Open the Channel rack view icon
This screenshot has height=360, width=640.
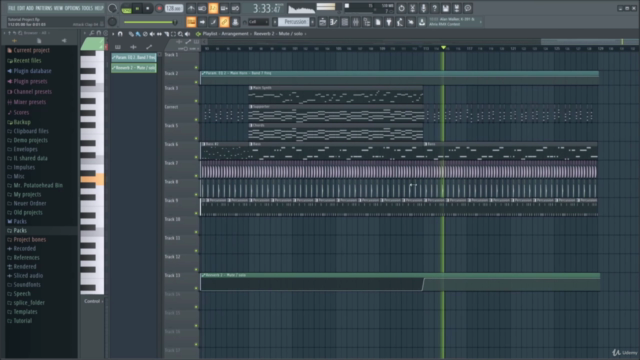pyautogui.click(x=344, y=22)
